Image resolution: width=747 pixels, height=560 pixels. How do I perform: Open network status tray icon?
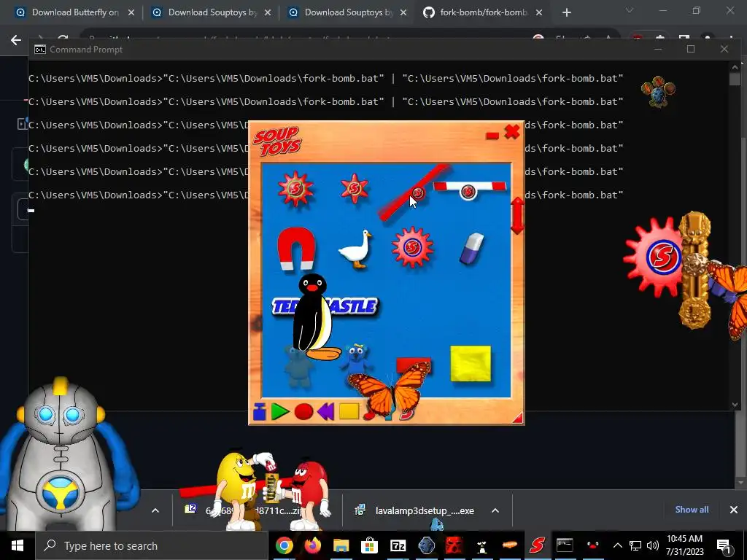[635, 545]
